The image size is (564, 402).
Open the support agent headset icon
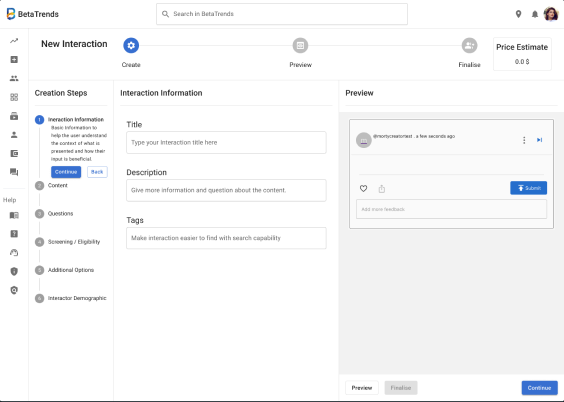(x=14, y=252)
